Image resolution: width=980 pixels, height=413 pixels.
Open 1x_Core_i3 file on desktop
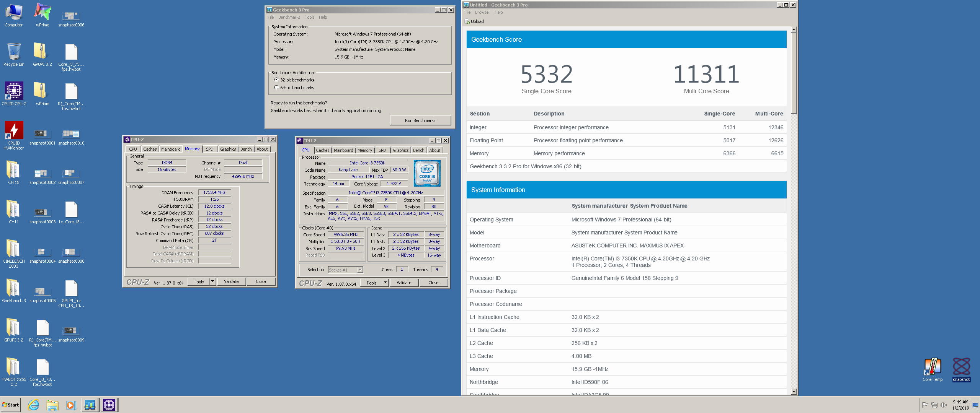(71, 212)
